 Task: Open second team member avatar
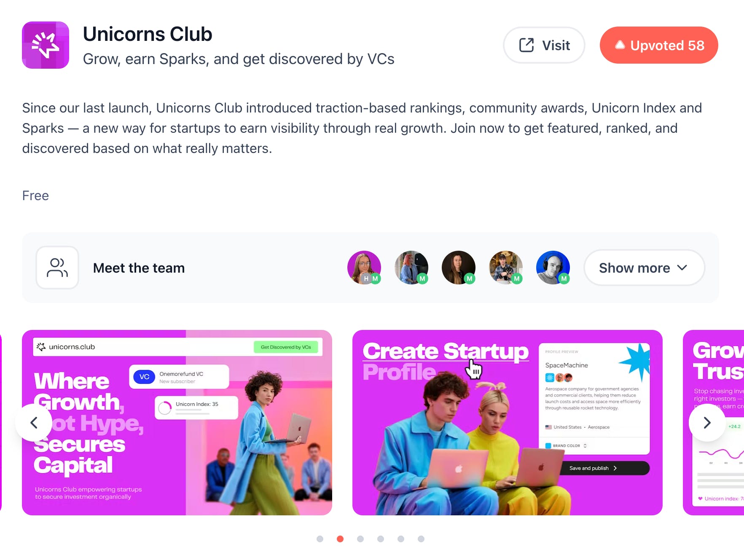pyautogui.click(x=411, y=268)
